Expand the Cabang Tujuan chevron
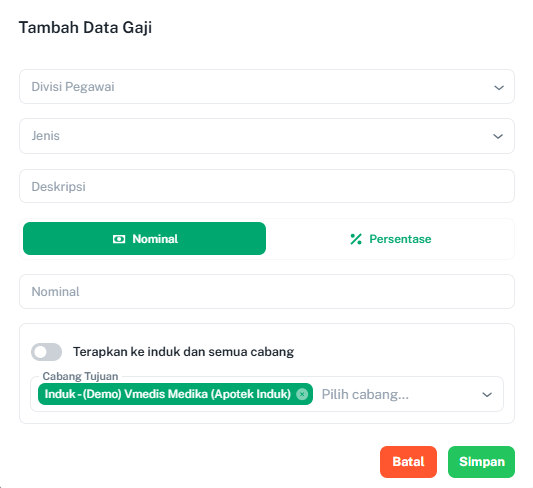 tap(487, 395)
